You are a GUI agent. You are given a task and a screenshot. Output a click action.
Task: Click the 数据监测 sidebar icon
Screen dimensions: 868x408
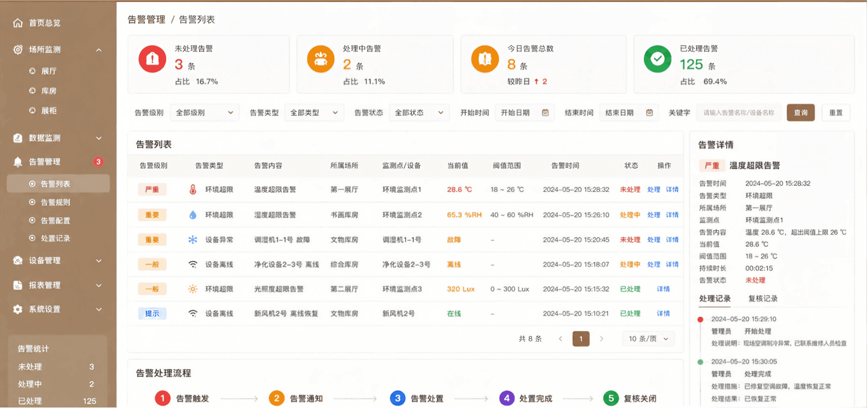point(18,138)
